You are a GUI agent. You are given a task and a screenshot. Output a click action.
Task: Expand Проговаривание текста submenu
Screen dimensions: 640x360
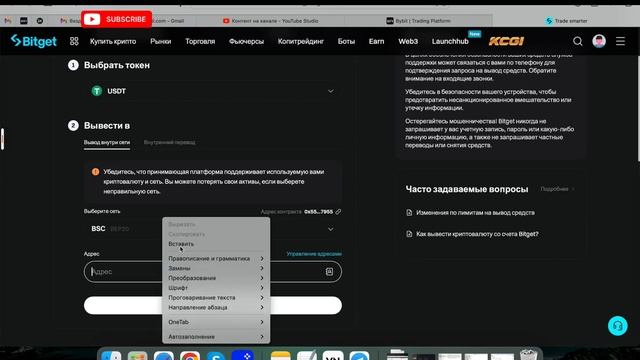pyautogui.click(x=216, y=298)
